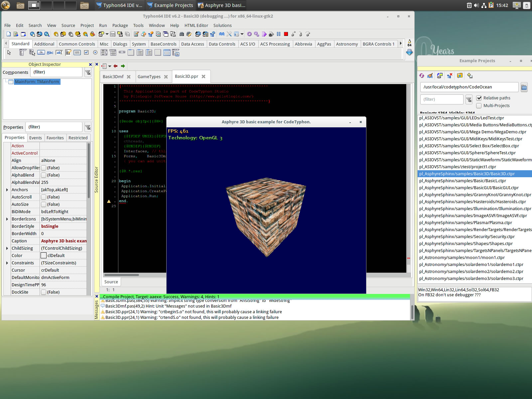The width and height of the screenshot is (532, 399).
Task: Expand the BorderIcons property
Action: pyautogui.click(x=7, y=219)
